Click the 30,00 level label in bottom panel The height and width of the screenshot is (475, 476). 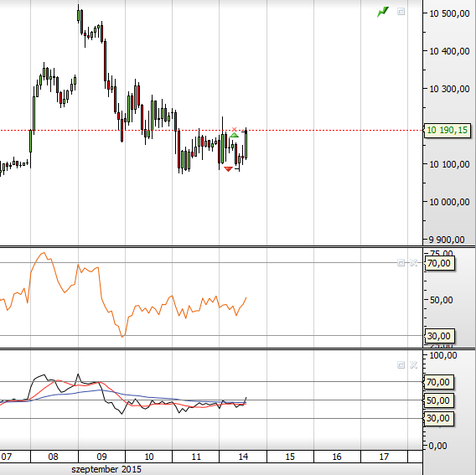(x=438, y=418)
